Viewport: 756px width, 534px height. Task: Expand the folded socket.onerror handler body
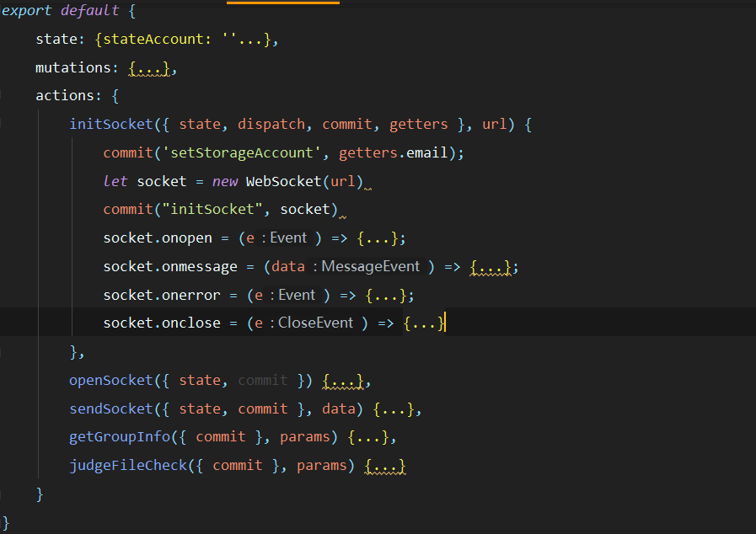coord(386,295)
